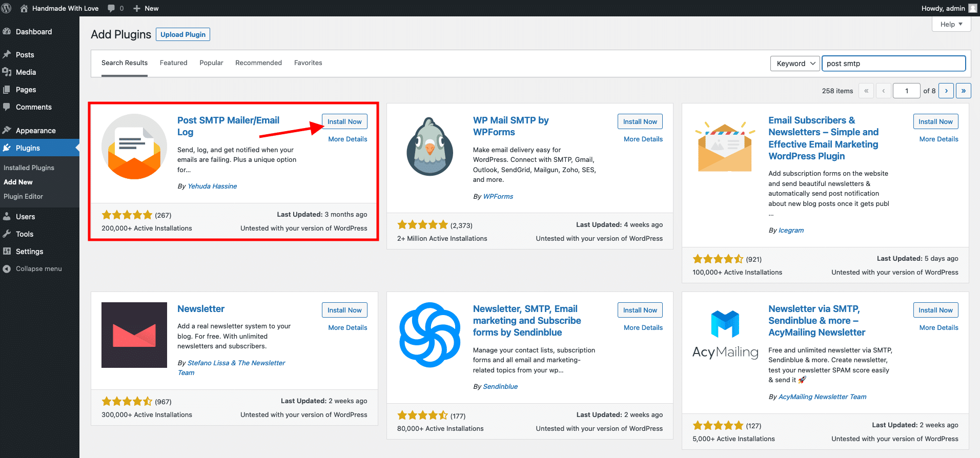
Task: Install the Sendinblue newsletter plugin
Action: coord(640,310)
